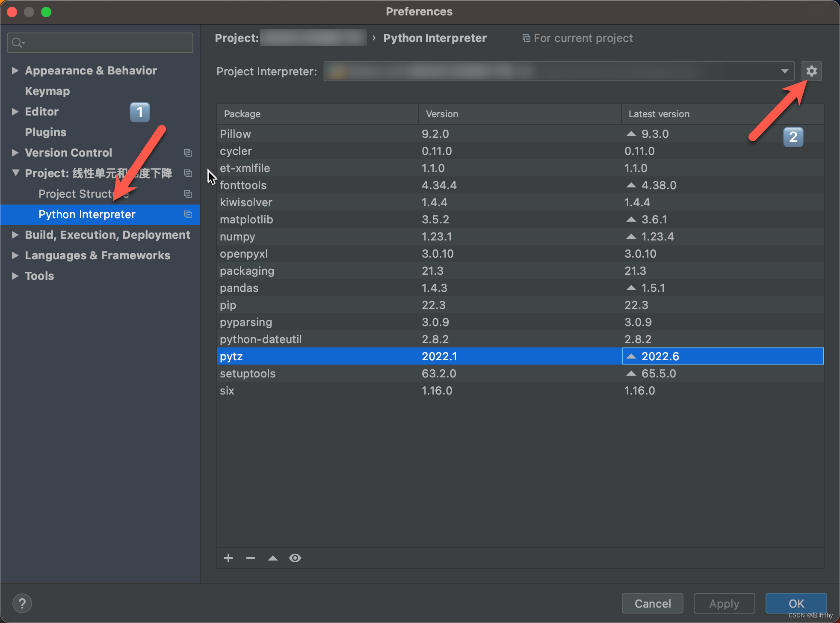
Task: Click the settings search field
Action: (x=107, y=43)
